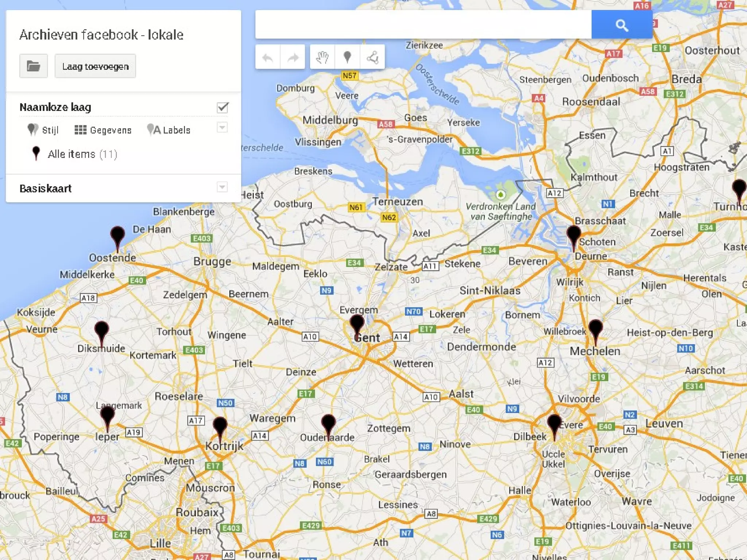Click the blue search magnifier button
Image resolution: width=747 pixels, height=560 pixels.
622,25
